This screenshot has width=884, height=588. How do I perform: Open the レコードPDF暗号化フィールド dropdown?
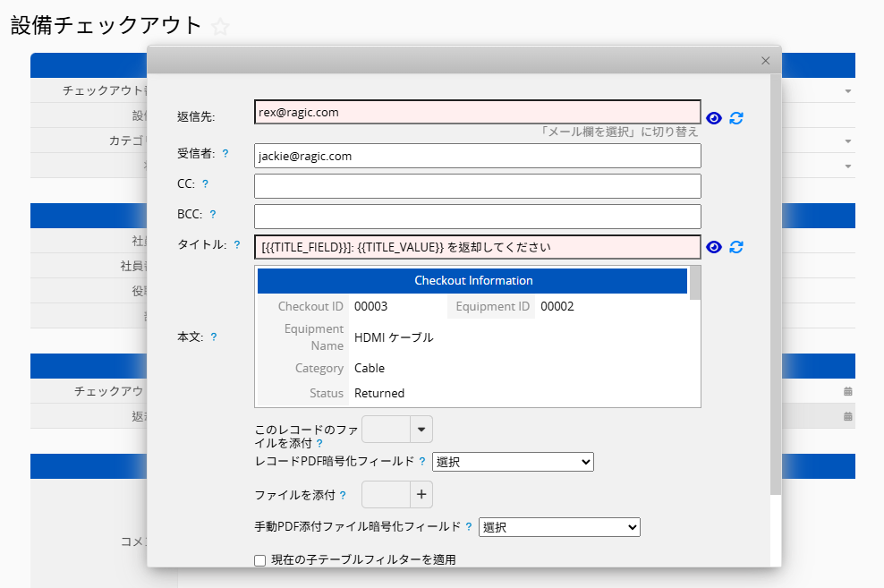(x=513, y=462)
